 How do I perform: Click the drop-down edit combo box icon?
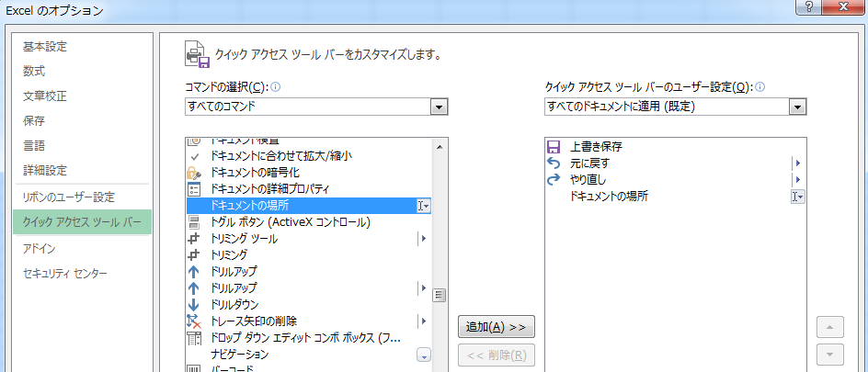[x=194, y=338]
